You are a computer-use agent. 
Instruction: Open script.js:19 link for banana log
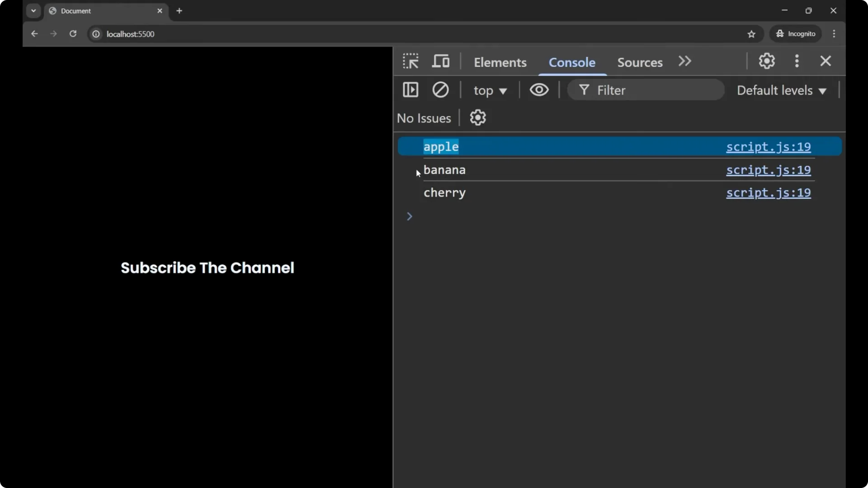coord(768,170)
